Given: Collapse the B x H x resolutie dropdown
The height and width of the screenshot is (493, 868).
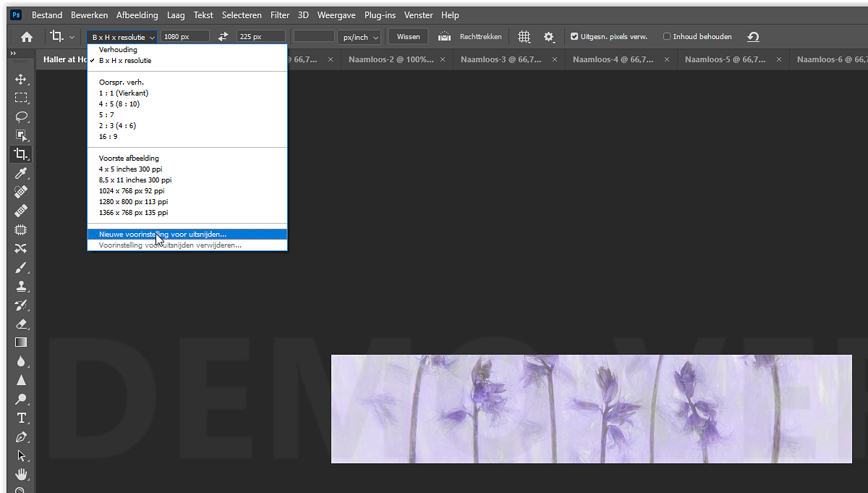Looking at the screenshot, I should click(122, 37).
